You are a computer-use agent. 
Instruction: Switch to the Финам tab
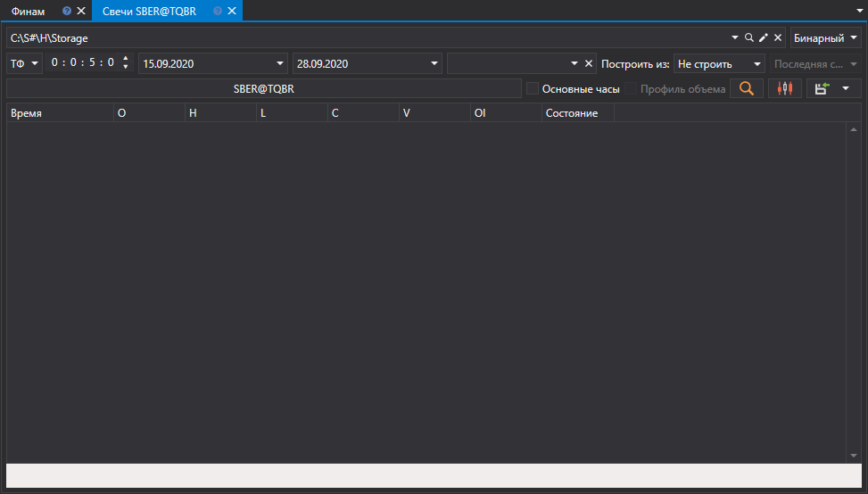[29, 11]
